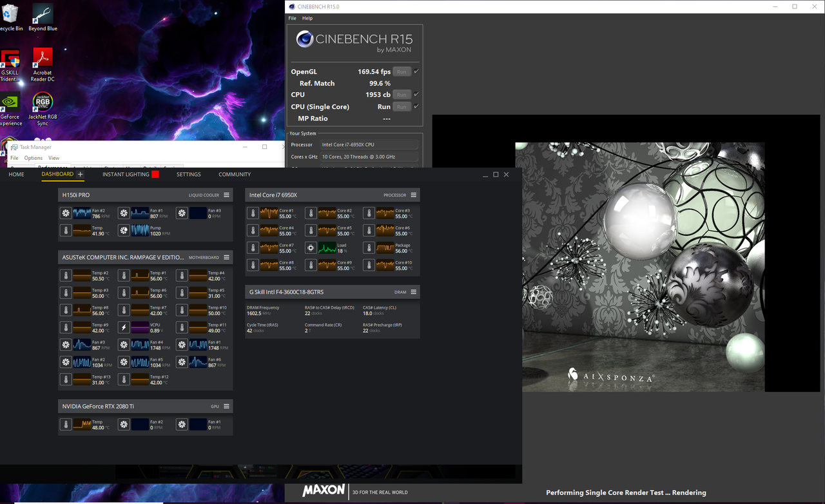This screenshot has width=825, height=504.
Task: Toggle the checkmark next to CPU (Single Core)
Action: (416, 106)
